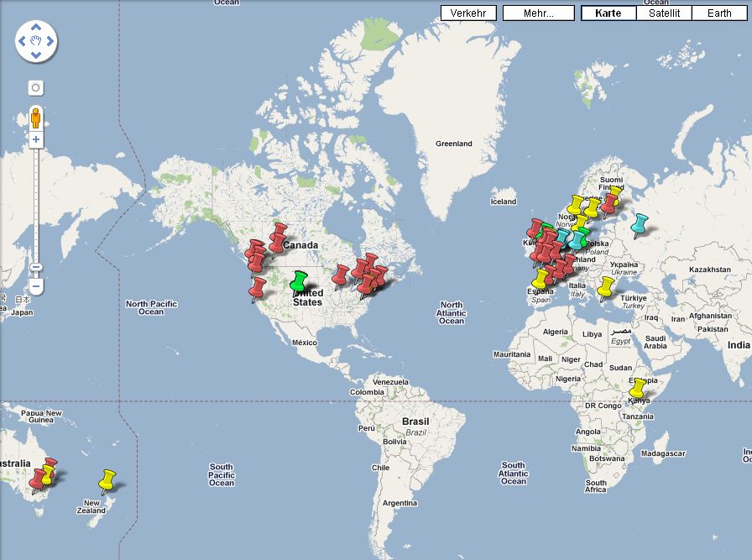Pan the map right with the arrow
The width and height of the screenshot is (752, 560).
point(50,41)
